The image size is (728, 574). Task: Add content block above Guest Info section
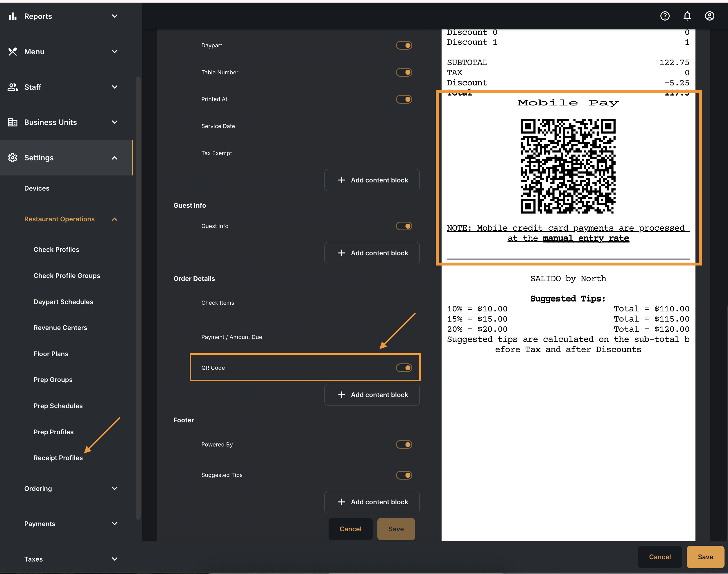372,180
